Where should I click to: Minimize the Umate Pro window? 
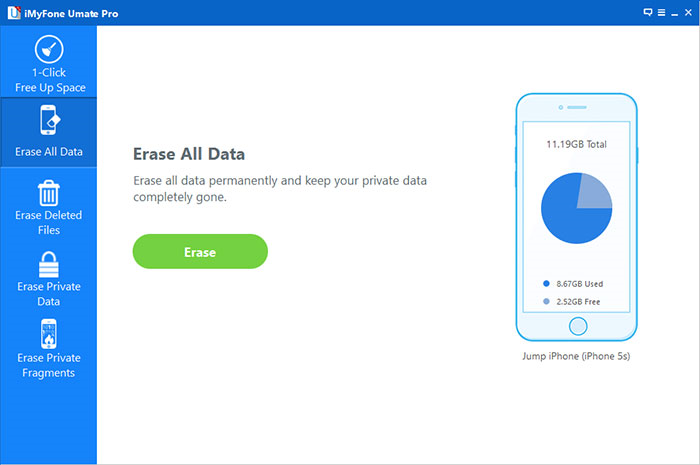(x=675, y=11)
